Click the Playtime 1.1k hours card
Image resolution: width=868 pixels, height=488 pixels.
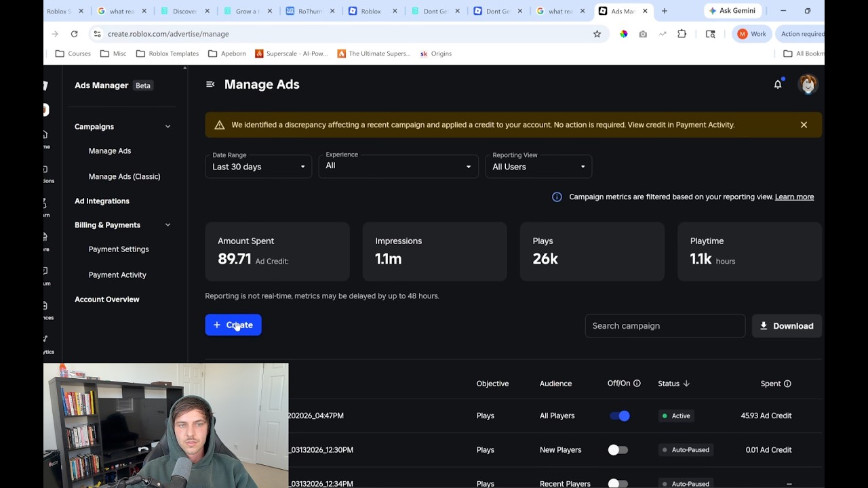click(749, 251)
